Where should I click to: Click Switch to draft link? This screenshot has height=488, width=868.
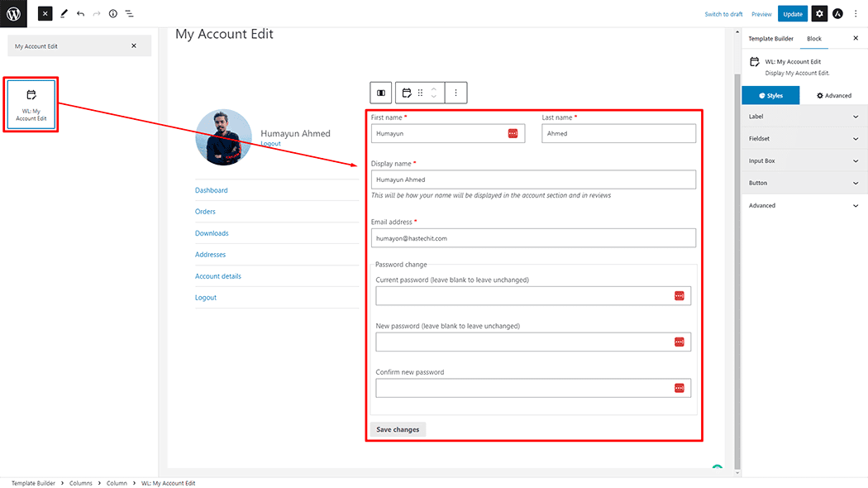tap(724, 13)
